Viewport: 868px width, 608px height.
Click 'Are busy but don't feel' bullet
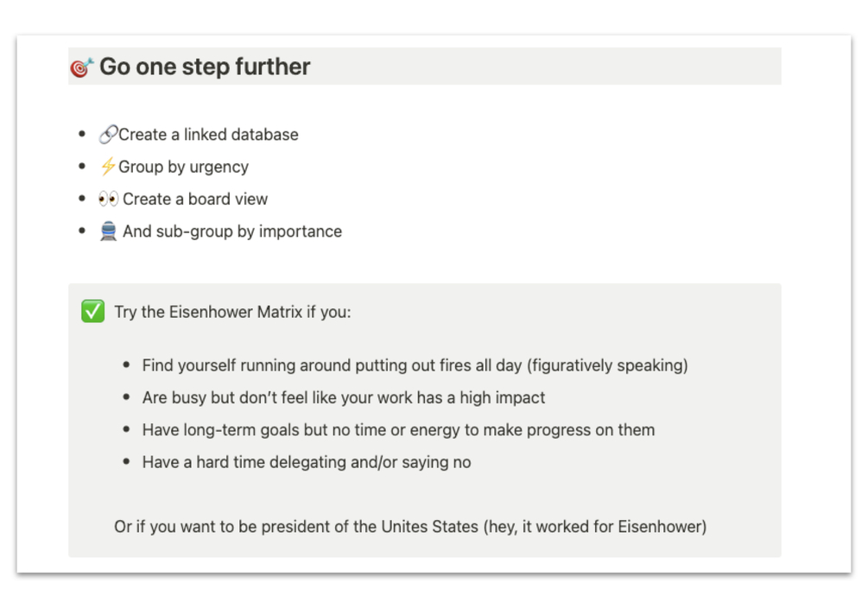click(x=343, y=397)
